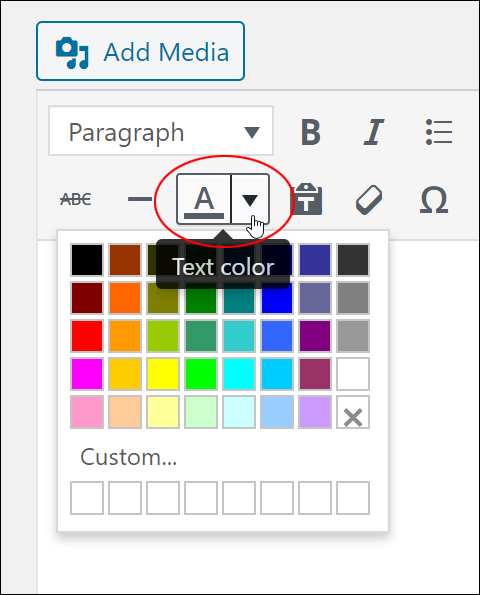Toggle Italic formatting
The height and width of the screenshot is (595, 480).
coord(374,132)
